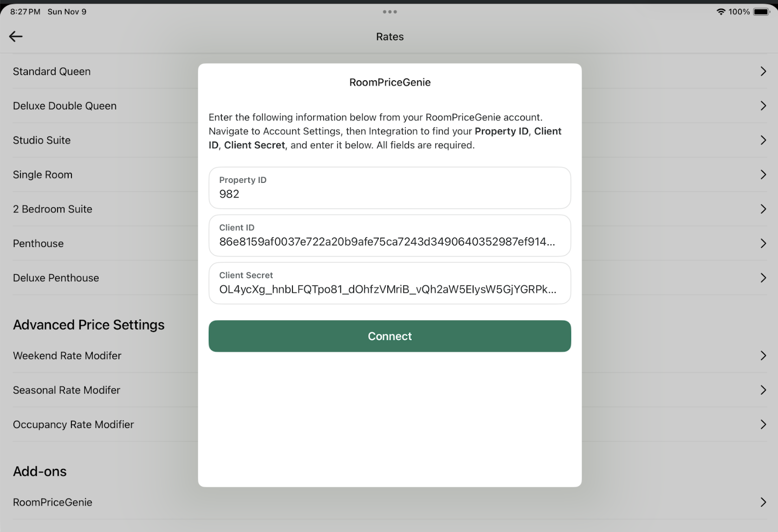Viewport: 778px width, 532px height.
Task: Tap the Wi-Fi status icon
Action: (720, 12)
